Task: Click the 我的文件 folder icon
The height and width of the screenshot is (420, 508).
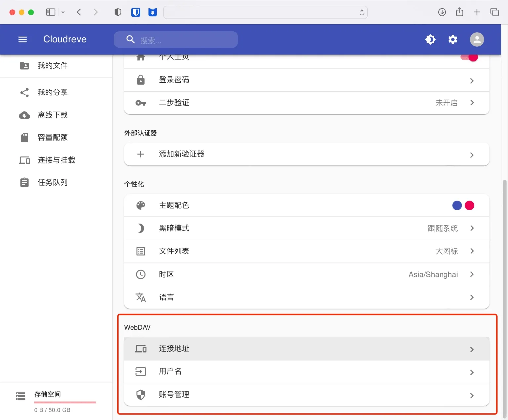Action: [24, 66]
